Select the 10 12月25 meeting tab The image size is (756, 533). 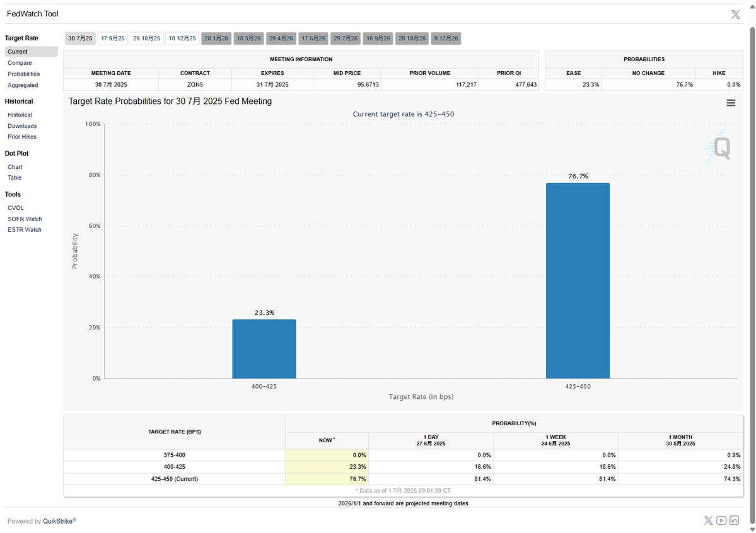[182, 38]
